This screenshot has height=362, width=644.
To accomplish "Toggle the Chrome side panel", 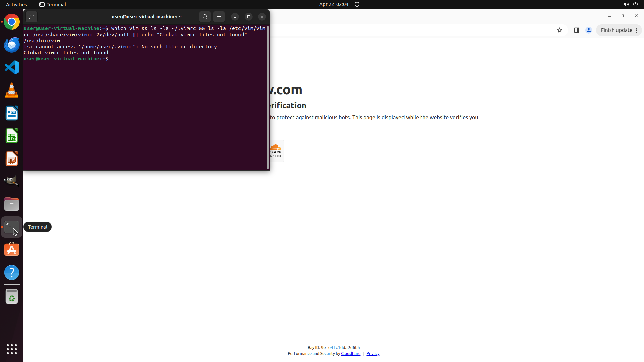I will [x=577, y=30].
